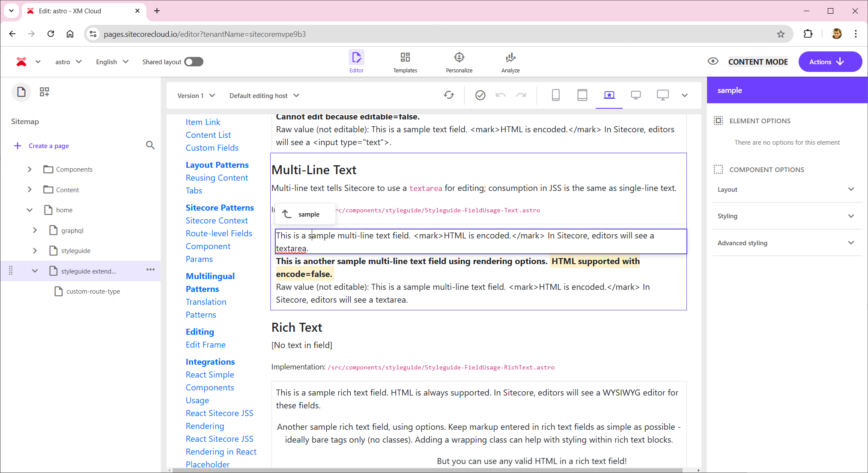The height and width of the screenshot is (473, 868).
Task: Click the undo arrow icon
Action: (x=500, y=95)
